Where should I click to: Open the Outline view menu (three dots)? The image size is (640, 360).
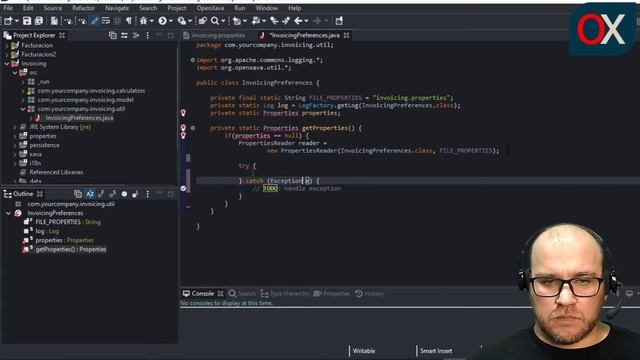(x=147, y=194)
